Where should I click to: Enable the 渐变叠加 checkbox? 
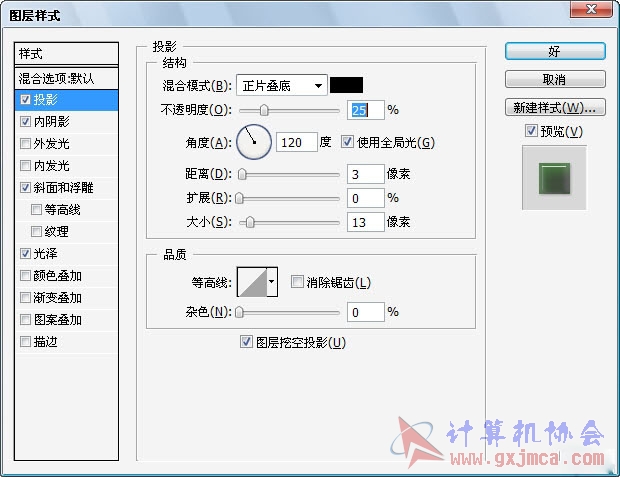tap(25, 297)
